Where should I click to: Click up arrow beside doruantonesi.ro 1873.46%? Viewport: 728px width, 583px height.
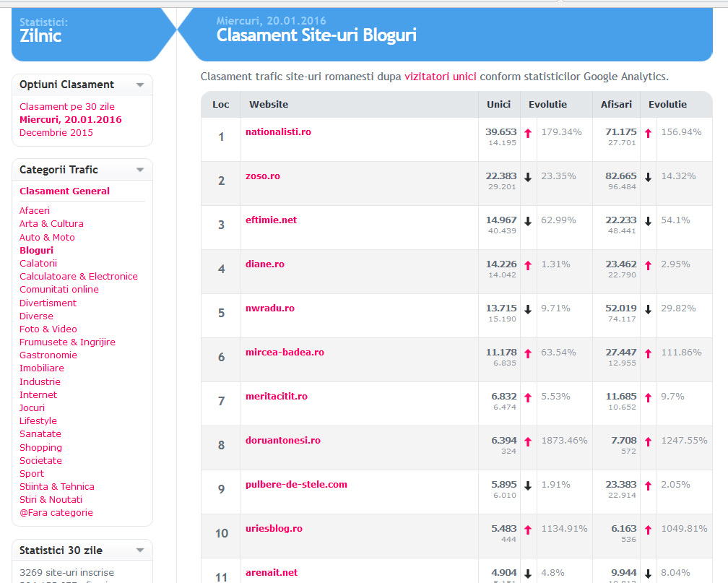(528, 442)
